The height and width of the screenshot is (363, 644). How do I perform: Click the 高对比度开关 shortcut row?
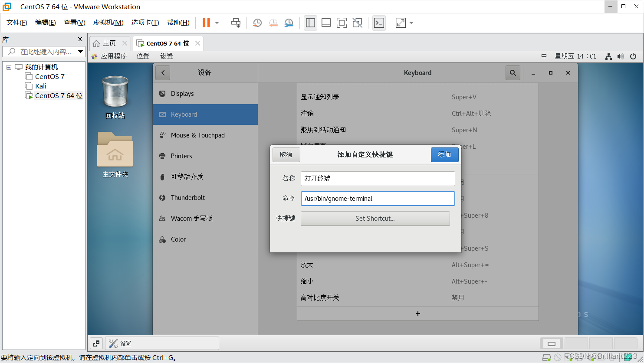[x=417, y=298]
